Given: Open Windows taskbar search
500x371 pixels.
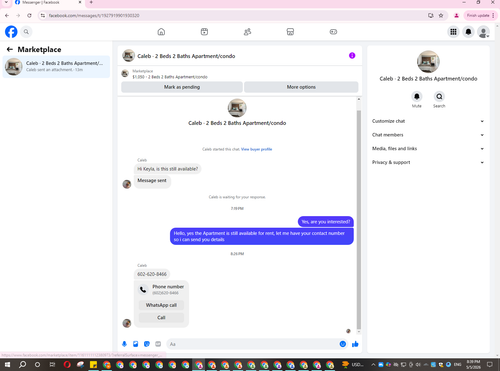Looking at the screenshot, I should [22, 365].
